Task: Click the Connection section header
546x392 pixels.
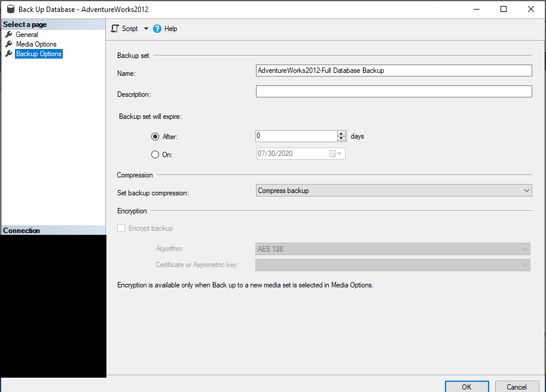Action: tap(53, 230)
